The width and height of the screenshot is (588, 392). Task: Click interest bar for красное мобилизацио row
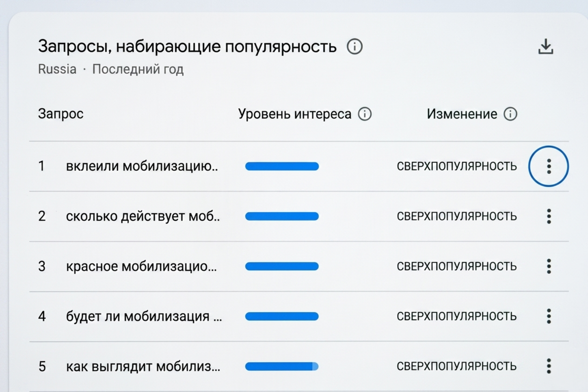click(x=282, y=266)
